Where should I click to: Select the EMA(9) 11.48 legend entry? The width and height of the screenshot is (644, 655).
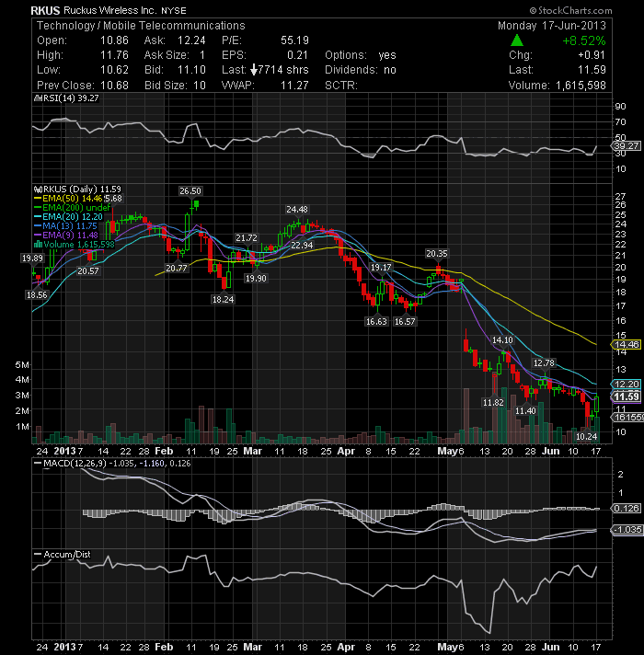point(66,236)
